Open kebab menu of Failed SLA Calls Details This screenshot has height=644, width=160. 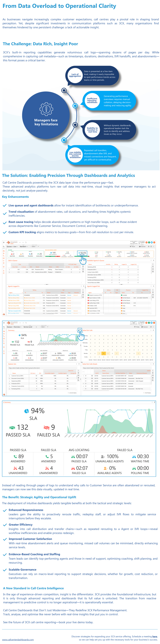[x=151, y=364]
